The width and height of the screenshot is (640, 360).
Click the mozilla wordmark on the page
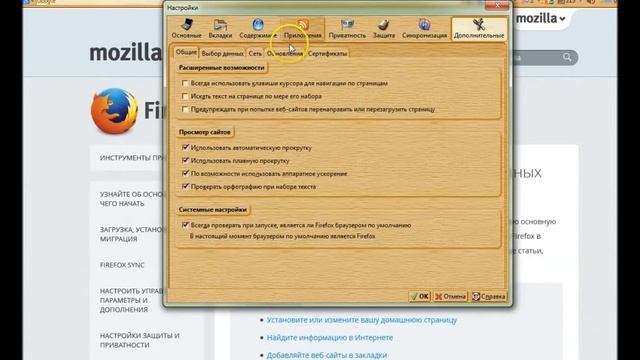126,53
